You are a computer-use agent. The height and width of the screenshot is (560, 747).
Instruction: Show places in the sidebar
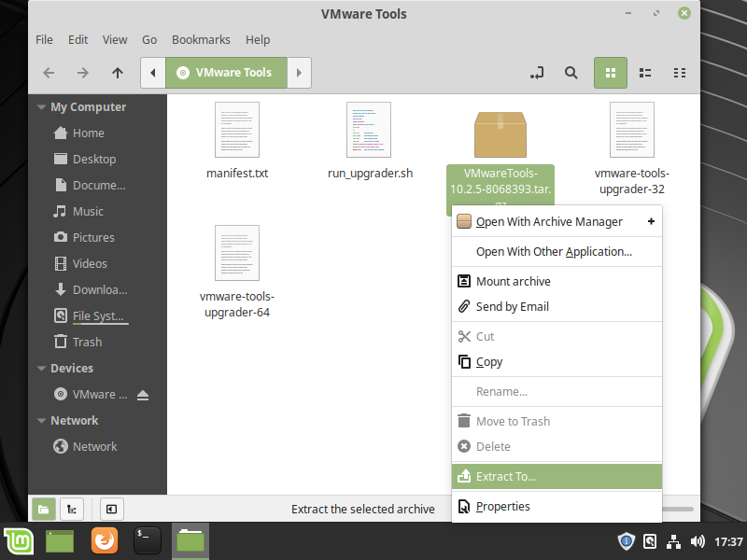point(44,510)
